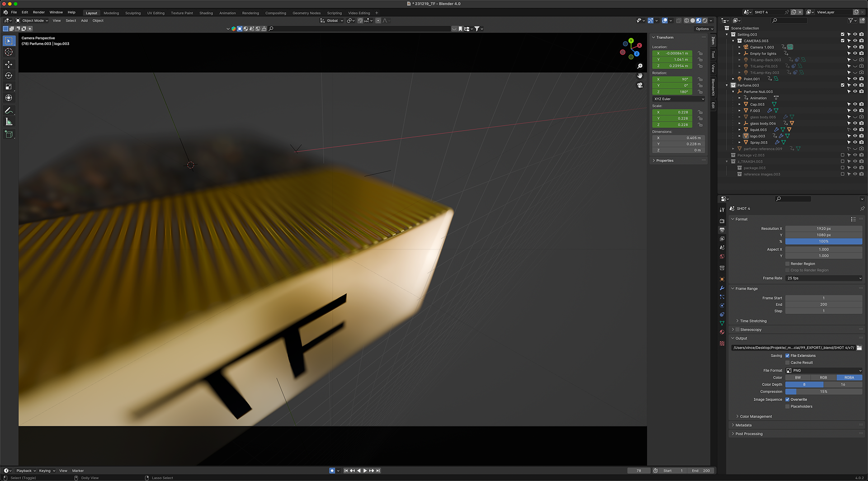Open the Object Mode dropdown
This screenshot has width=868, height=481.
32,20
